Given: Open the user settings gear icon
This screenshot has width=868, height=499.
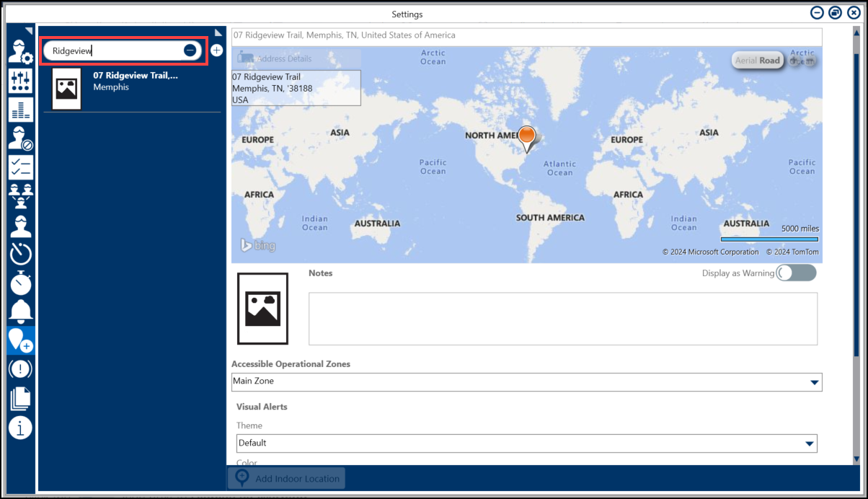Looking at the screenshot, I should [x=20, y=52].
